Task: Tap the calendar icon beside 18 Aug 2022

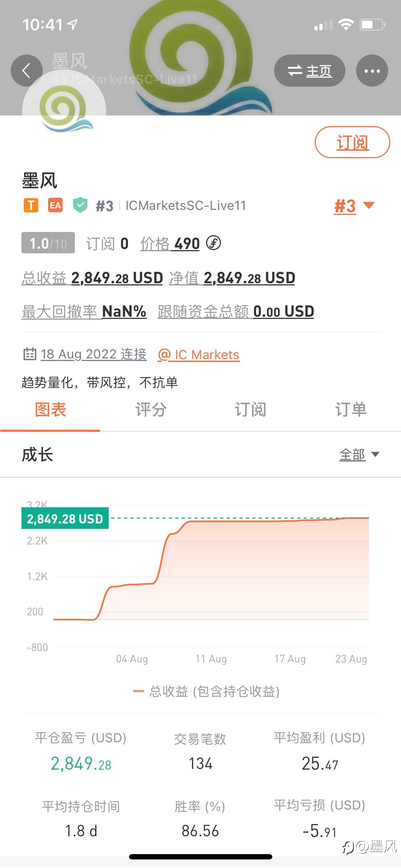Action: click(x=30, y=354)
